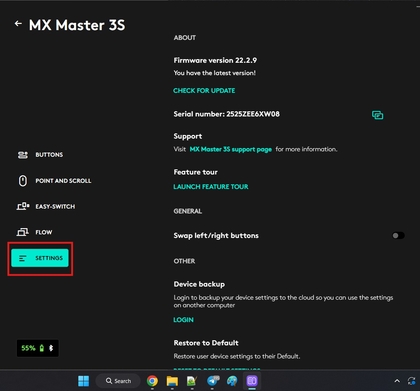Click the Buttons sidebar icon
This screenshot has height=391, width=420.
[x=23, y=155]
